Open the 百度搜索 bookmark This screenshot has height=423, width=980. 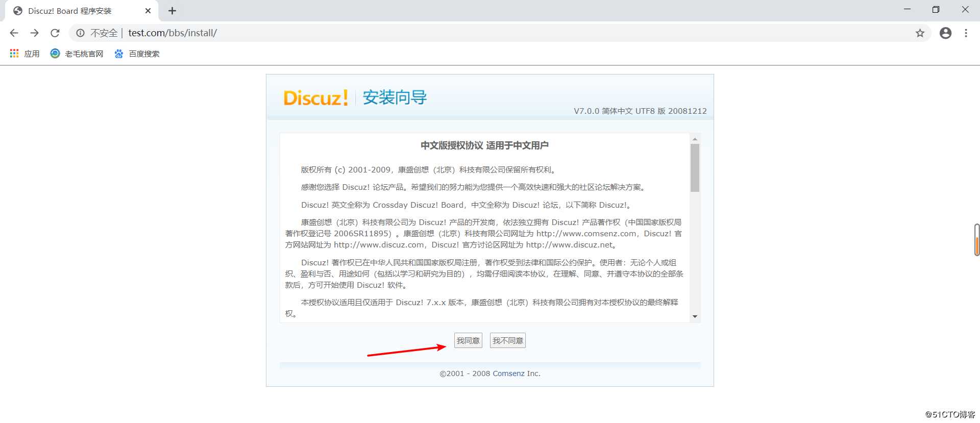pyautogui.click(x=137, y=54)
